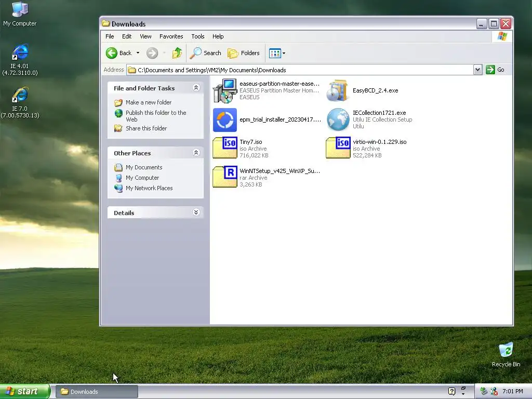Open the address bar dropdown list
The image size is (532, 399).
(x=477, y=70)
